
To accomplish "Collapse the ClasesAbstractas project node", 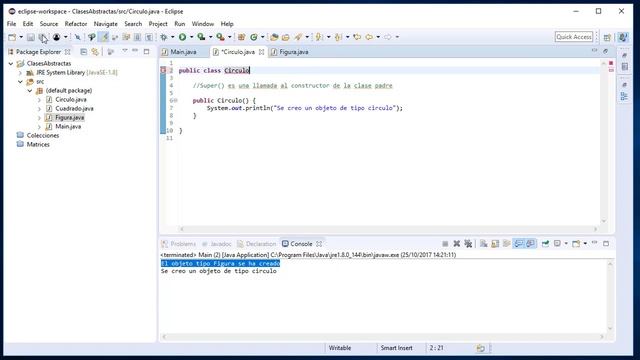I will click(11, 64).
